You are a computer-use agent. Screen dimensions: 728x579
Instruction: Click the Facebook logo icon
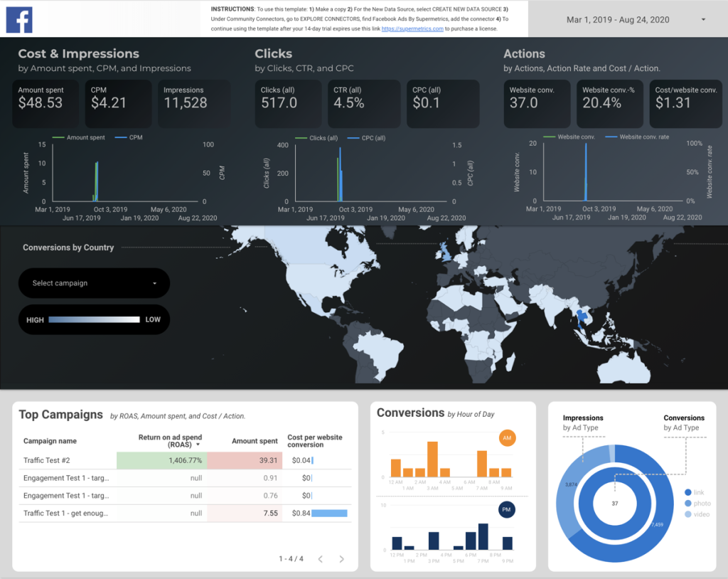pos(18,19)
